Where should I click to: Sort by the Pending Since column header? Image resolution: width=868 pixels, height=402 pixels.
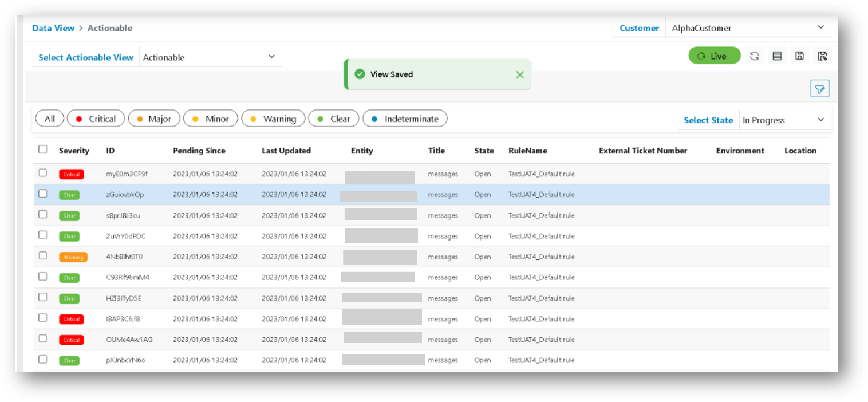(x=199, y=151)
